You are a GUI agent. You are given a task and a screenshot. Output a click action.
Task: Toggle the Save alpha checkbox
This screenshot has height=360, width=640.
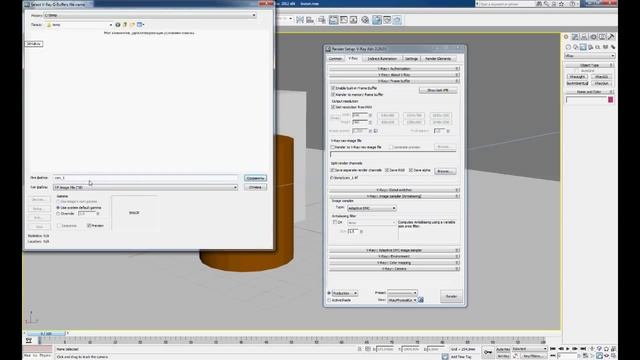(x=411, y=170)
